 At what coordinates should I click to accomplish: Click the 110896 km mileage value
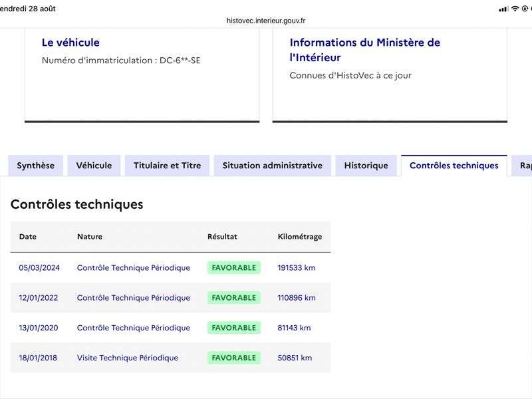[296, 298]
